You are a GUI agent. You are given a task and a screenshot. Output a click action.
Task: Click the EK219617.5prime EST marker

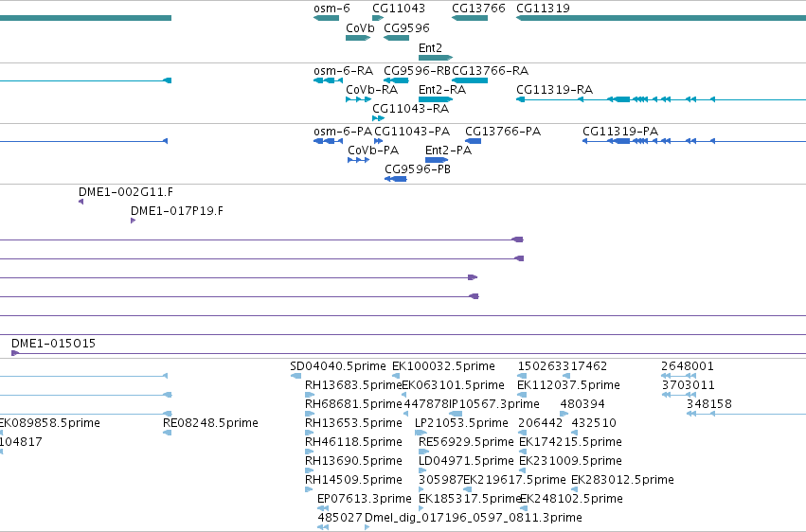467,489
